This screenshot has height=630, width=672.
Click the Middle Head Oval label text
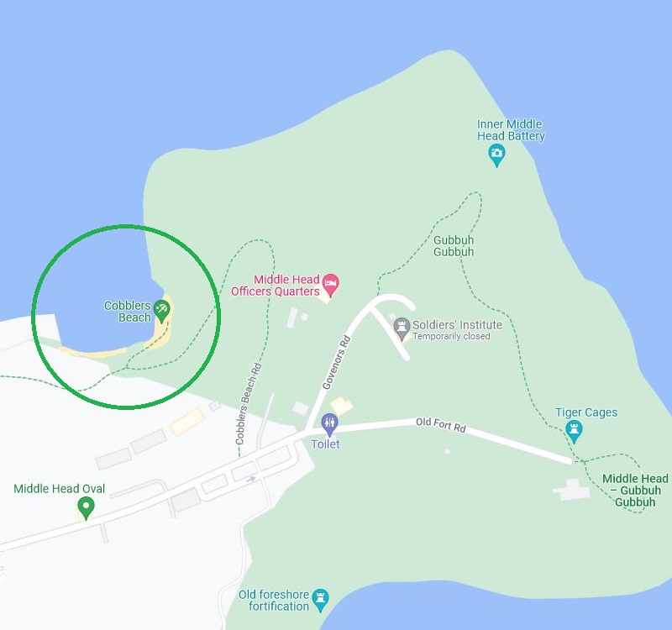[59, 489]
